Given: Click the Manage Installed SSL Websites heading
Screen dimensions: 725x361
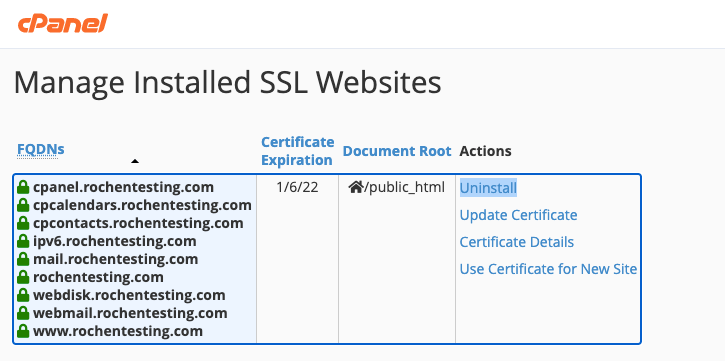Looking at the screenshot, I should (227, 83).
